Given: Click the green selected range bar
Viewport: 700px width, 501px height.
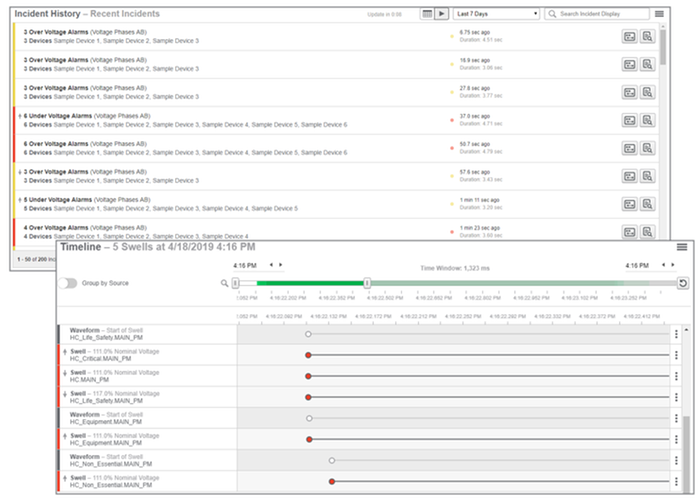Looking at the screenshot, I should 310,283.
